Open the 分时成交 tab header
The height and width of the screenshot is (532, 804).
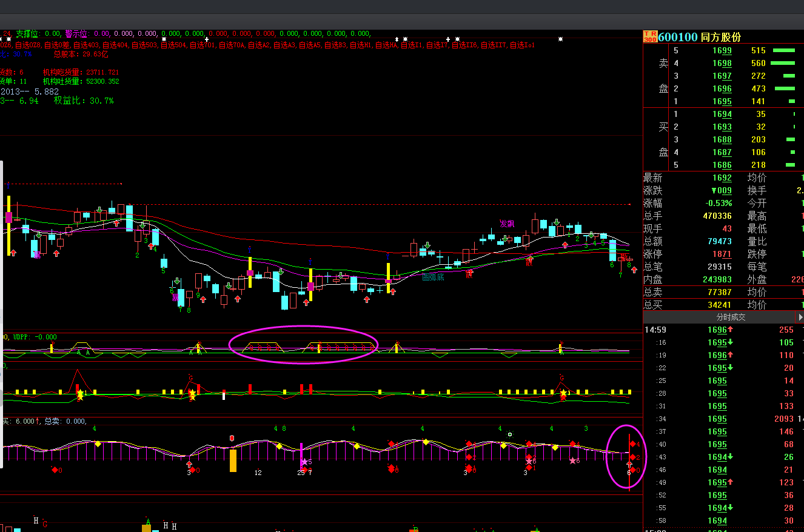click(731, 317)
